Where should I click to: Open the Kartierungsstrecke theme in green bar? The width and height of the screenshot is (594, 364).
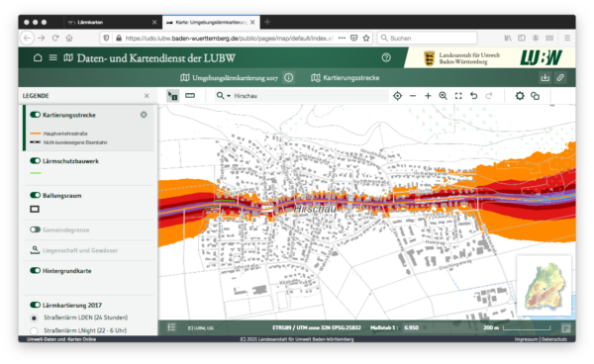pyautogui.click(x=346, y=77)
